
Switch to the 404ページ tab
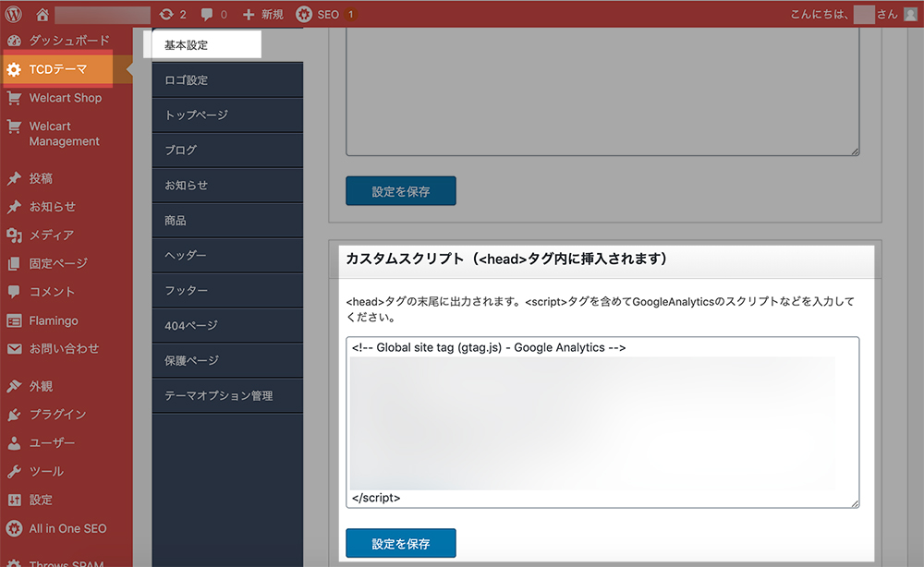[227, 325]
